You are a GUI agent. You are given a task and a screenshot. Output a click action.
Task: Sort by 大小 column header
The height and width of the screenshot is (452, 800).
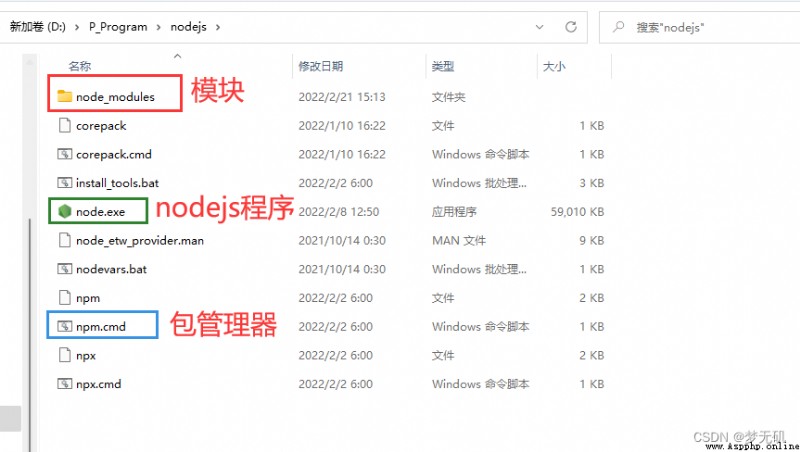pos(554,66)
